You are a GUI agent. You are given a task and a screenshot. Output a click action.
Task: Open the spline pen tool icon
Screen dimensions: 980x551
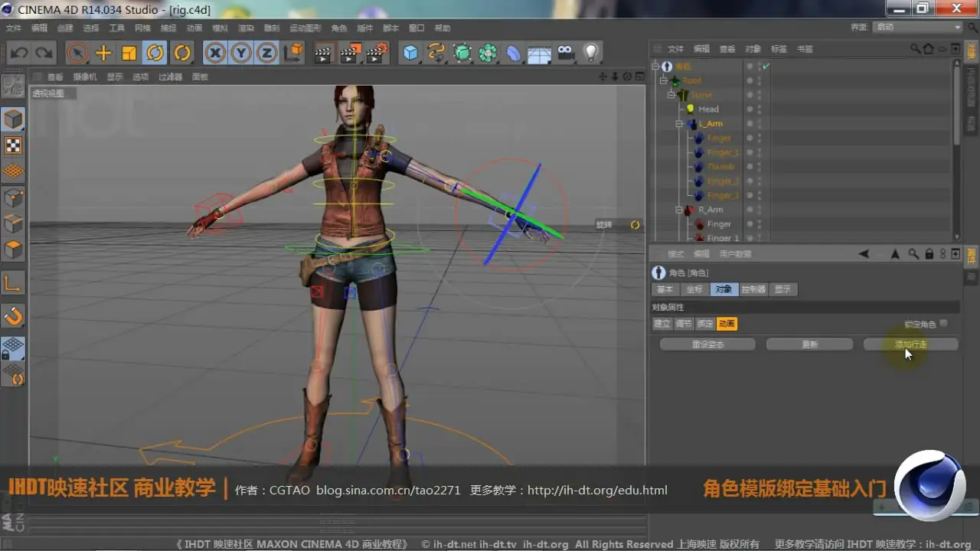[x=436, y=53]
